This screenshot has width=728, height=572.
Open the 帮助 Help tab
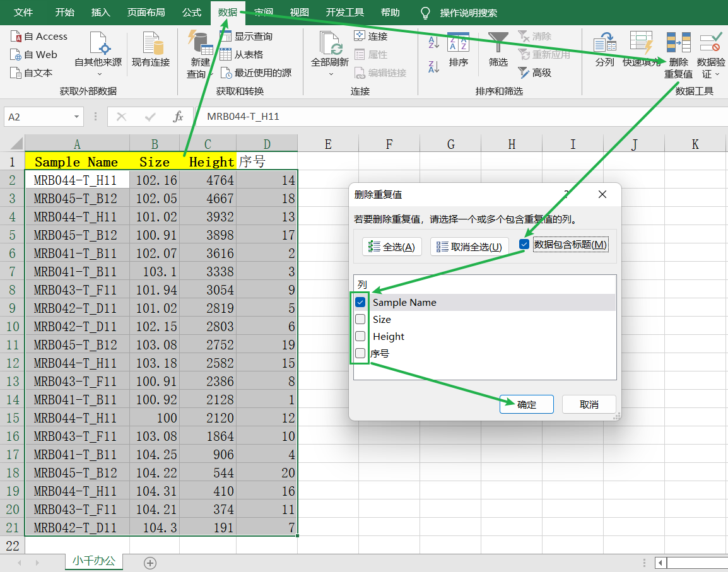coord(390,13)
